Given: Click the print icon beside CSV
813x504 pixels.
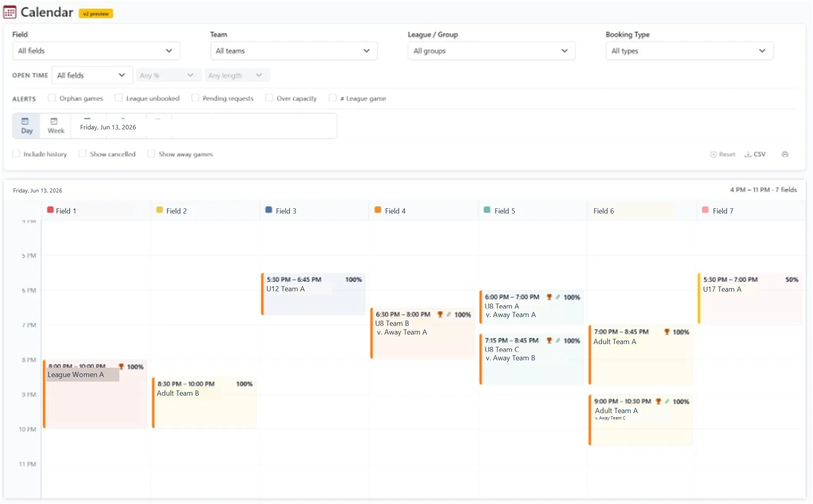Looking at the screenshot, I should tap(785, 154).
